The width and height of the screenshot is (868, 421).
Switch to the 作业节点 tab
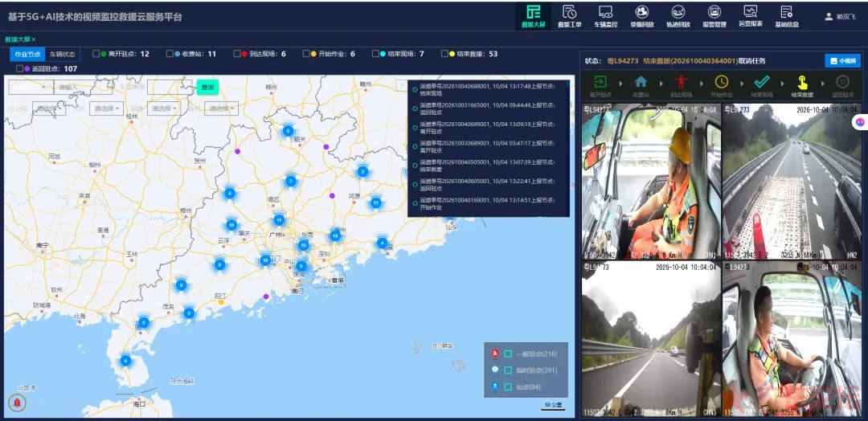pos(27,54)
